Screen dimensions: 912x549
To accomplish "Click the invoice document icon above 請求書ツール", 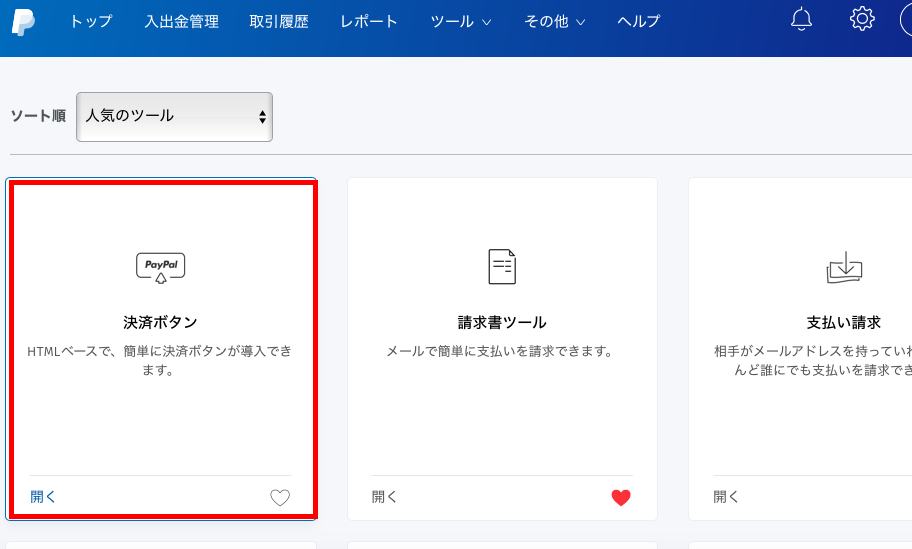I will point(502,267).
